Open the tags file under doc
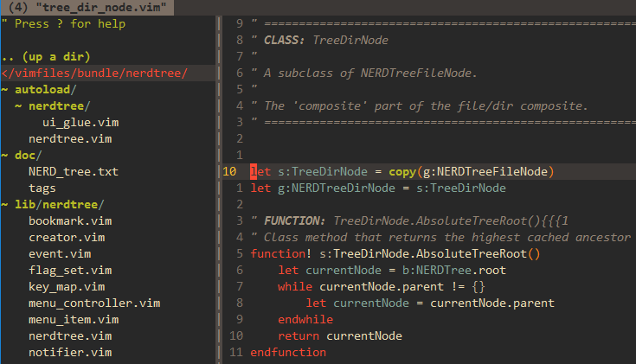The width and height of the screenshot is (636, 364). pos(42,188)
